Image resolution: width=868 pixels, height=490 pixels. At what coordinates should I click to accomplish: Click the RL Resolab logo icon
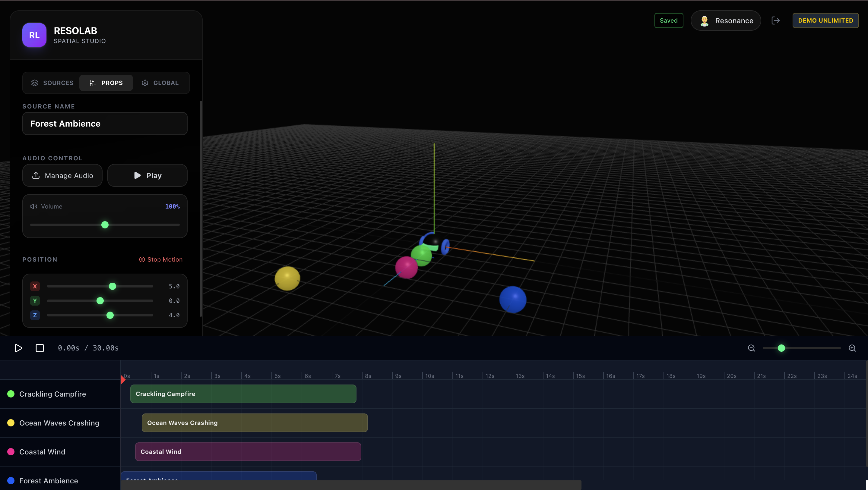[x=34, y=35]
